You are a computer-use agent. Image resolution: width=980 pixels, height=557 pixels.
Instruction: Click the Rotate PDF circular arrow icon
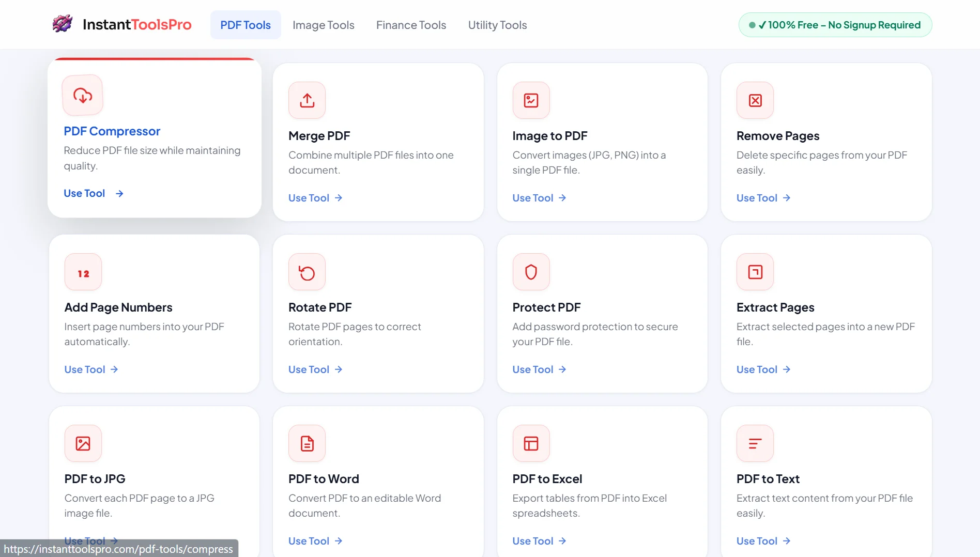(307, 272)
